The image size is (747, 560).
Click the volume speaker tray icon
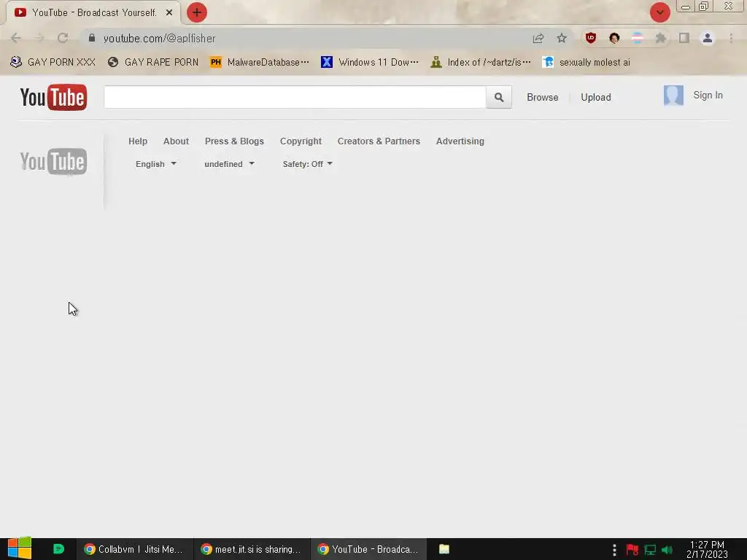coord(667,550)
